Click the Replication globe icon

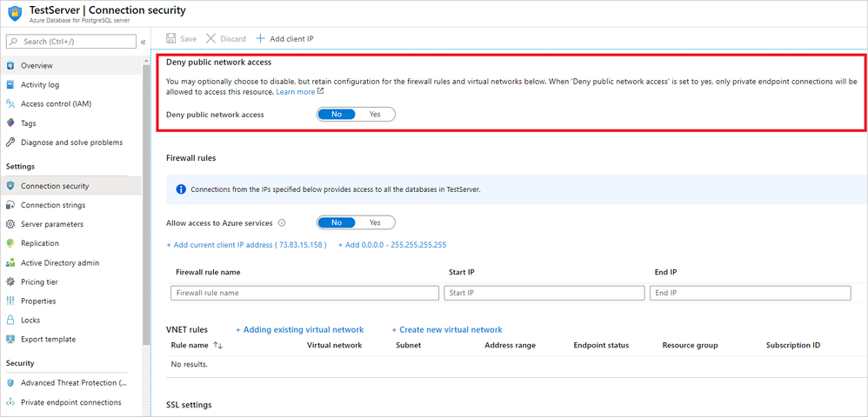point(10,243)
